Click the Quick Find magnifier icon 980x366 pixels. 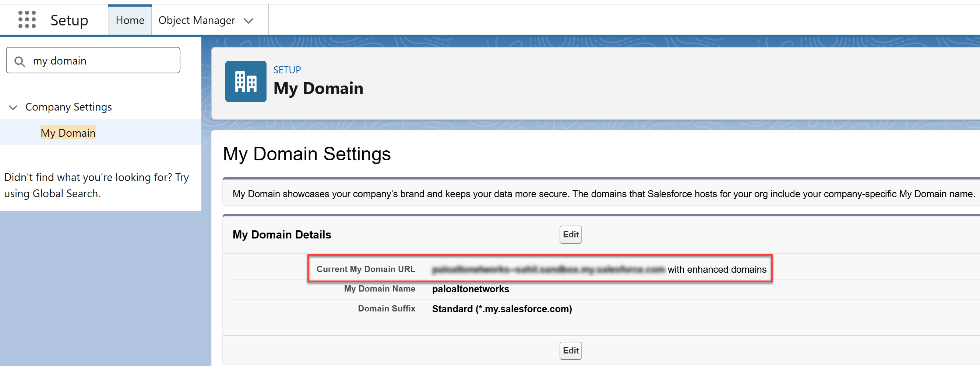point(20,61)
